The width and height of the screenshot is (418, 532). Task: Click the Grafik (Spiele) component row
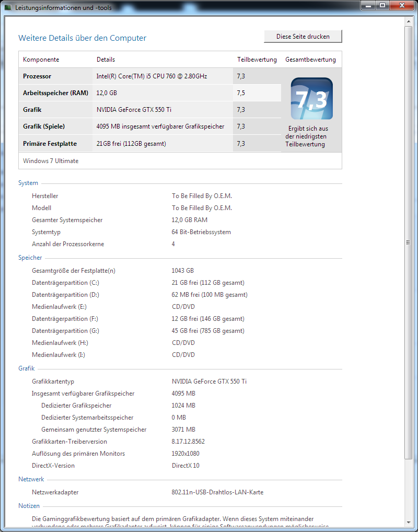click(x=149, y=126)
